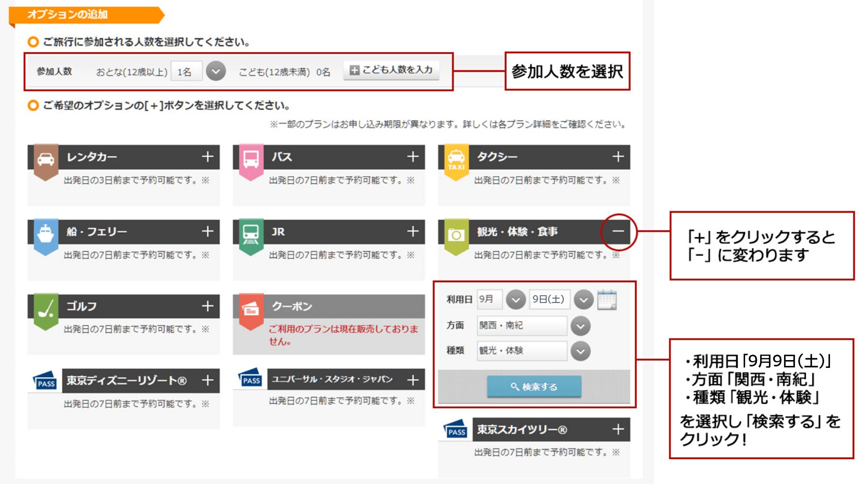Click the golf club icon
The height and width of the screenshot is (484, 868).
(x=46, y=309)
